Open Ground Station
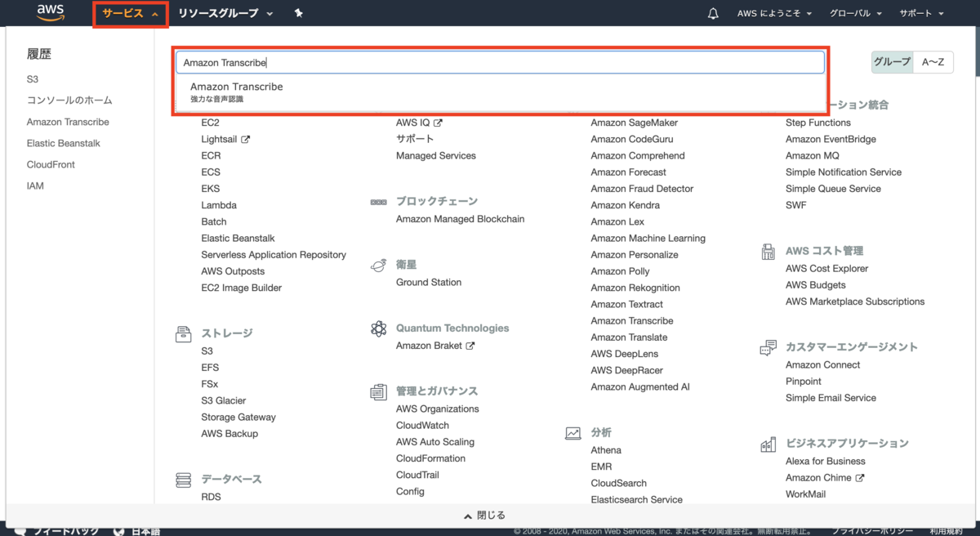980x536 pixels. pos(429,282)
